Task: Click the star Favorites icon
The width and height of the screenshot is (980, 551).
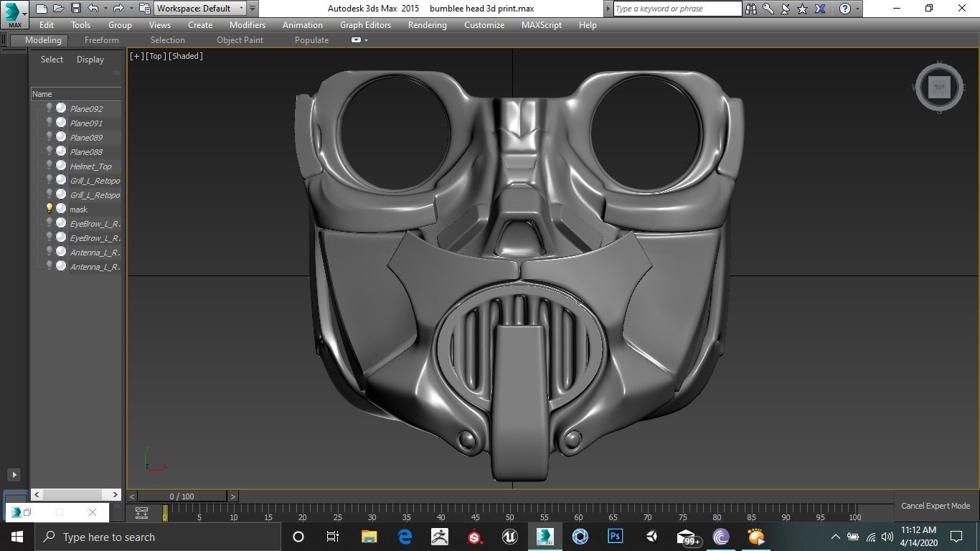Action: point(803,9)
